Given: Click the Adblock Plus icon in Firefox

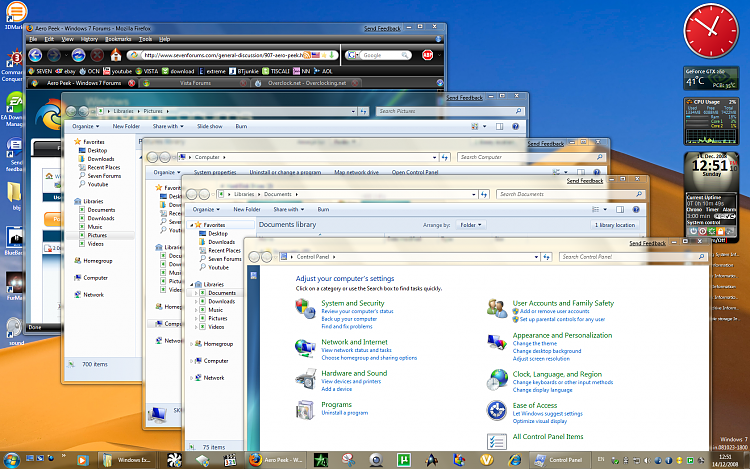Looking at the screenshot, I should click(427, 55).
